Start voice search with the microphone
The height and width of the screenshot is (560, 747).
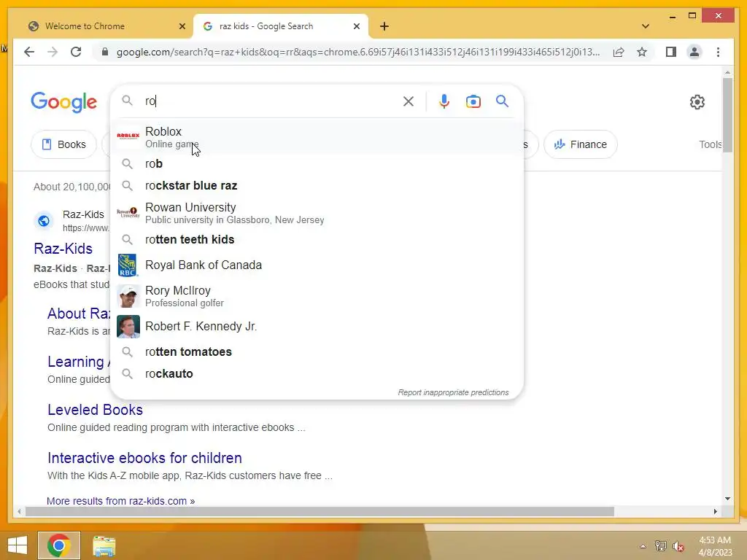tap(444, 101)
